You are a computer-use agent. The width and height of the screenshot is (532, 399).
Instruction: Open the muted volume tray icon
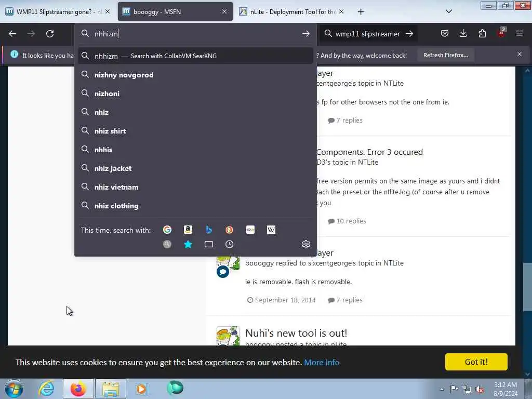(480, 389)
